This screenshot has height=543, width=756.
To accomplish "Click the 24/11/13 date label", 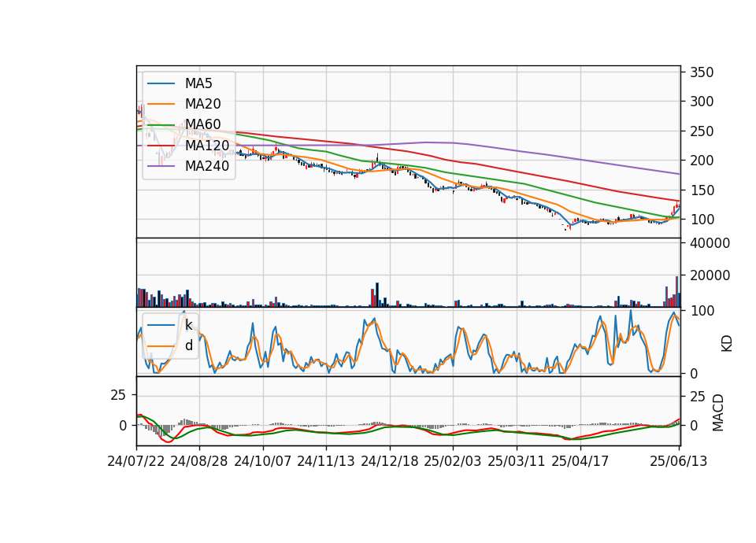I will (x=326, y=461).
